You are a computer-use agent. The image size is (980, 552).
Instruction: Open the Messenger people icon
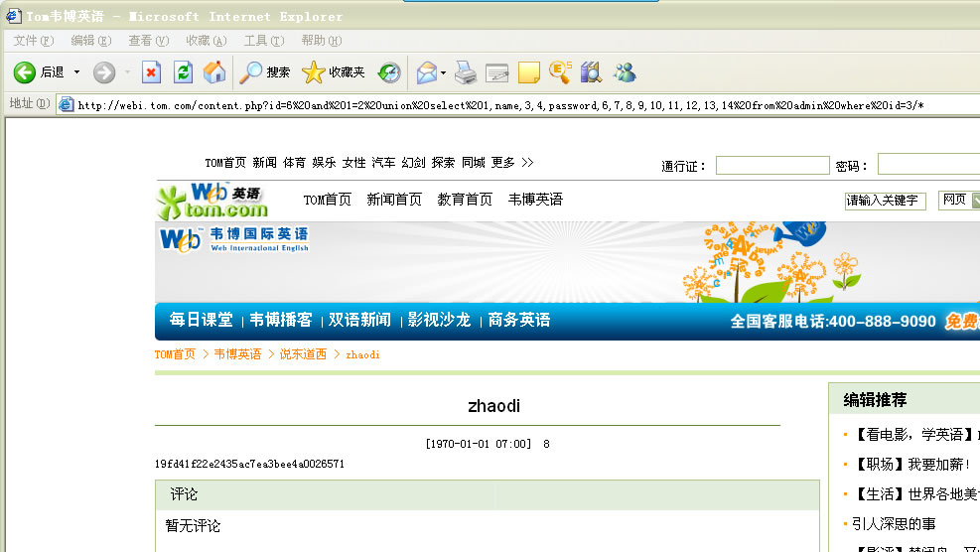click(624, 72)
